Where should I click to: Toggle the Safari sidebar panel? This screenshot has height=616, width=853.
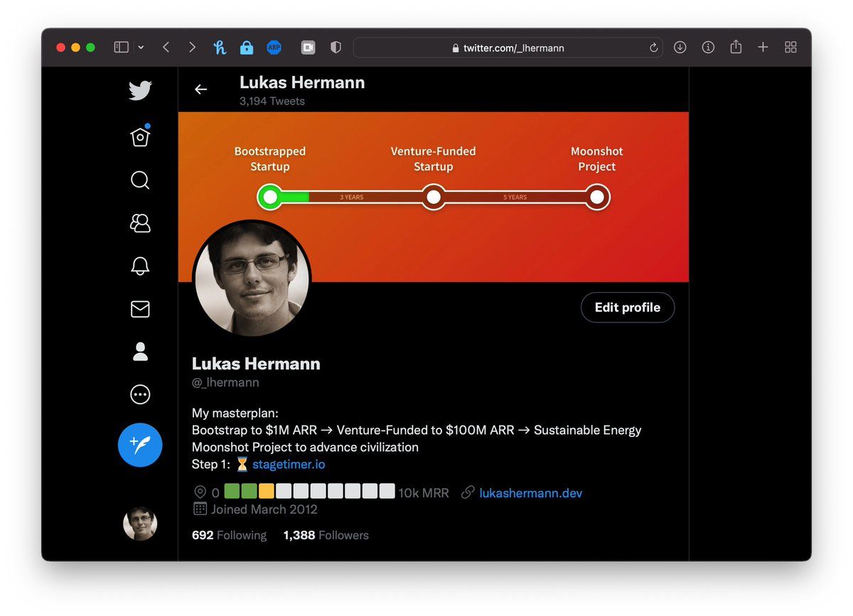122,48
